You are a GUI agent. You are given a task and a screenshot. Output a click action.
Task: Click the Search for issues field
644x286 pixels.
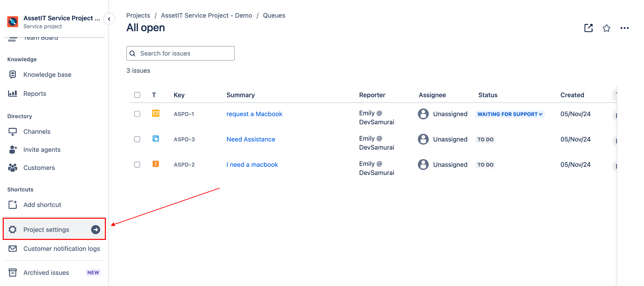pos(185,53)
